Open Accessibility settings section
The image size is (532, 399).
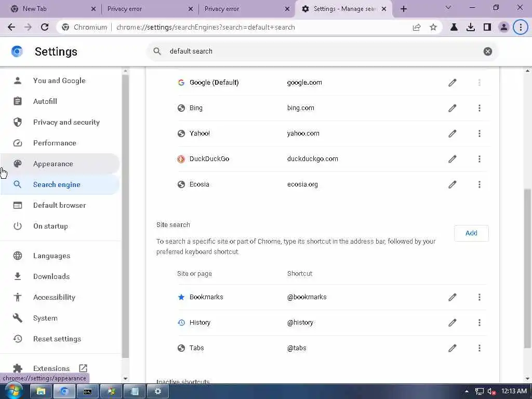(59, 297)
